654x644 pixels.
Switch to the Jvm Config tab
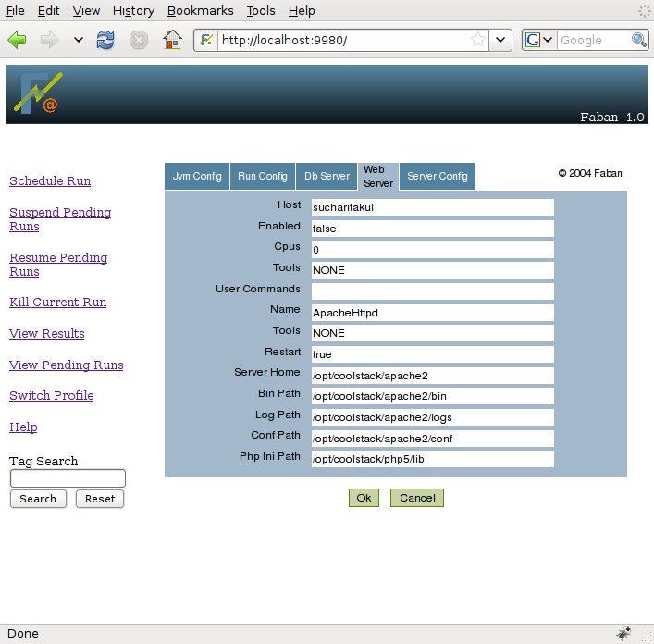click(197, 177)
